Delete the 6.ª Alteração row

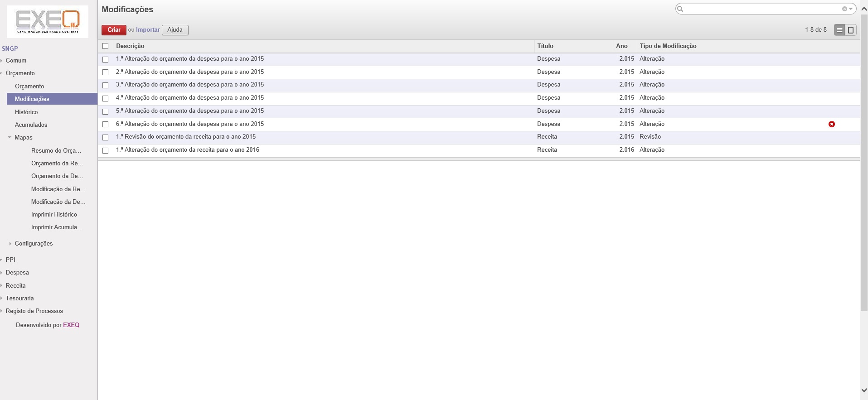pyautogui.click(x=831, y=124)
